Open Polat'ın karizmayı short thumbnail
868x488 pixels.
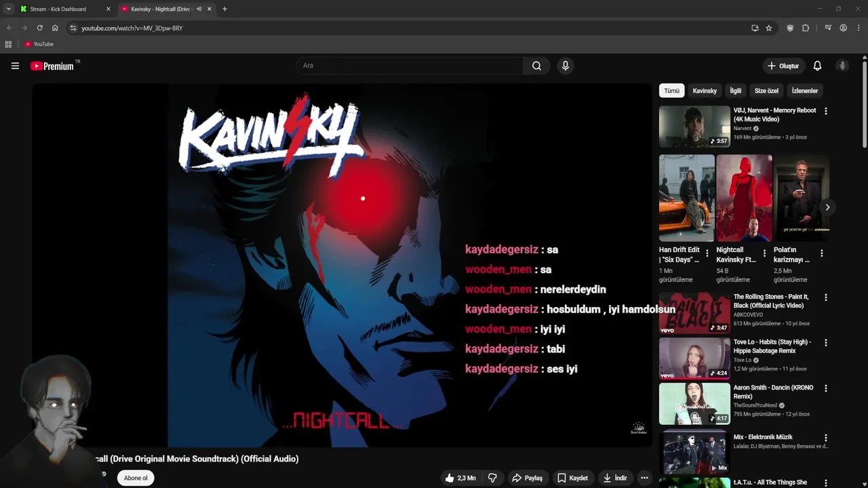(802, 198)
